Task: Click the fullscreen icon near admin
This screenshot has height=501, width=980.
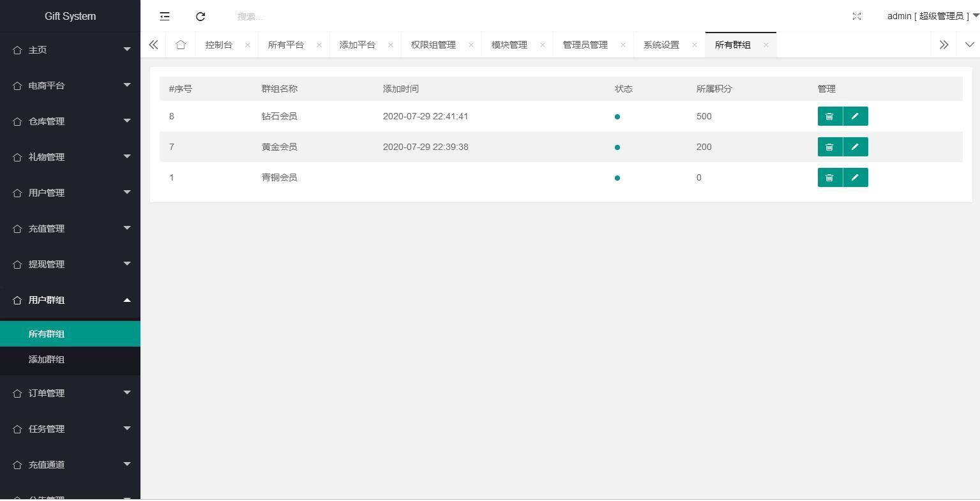Action: [x=857, y=16]
